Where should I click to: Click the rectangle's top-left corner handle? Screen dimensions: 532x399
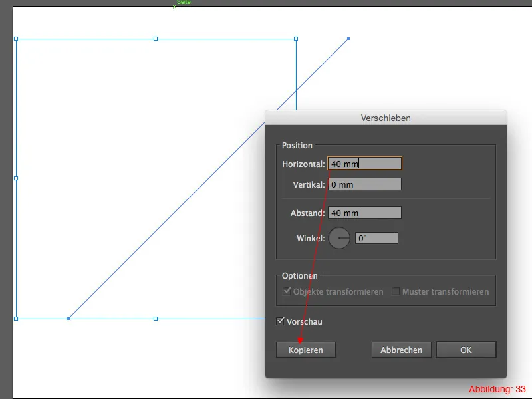(16, 39)
